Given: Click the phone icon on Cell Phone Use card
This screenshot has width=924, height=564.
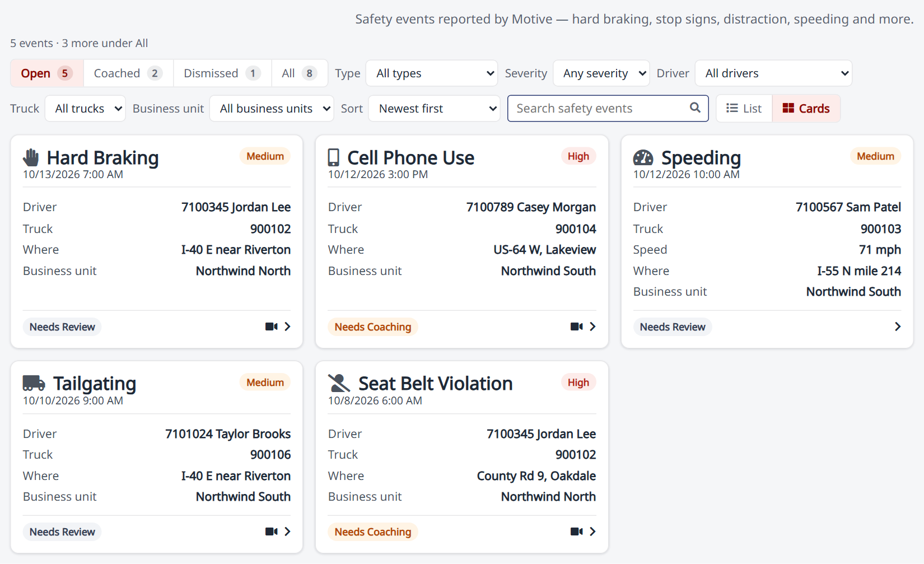Looking at the screenshot, I should 333,157.
